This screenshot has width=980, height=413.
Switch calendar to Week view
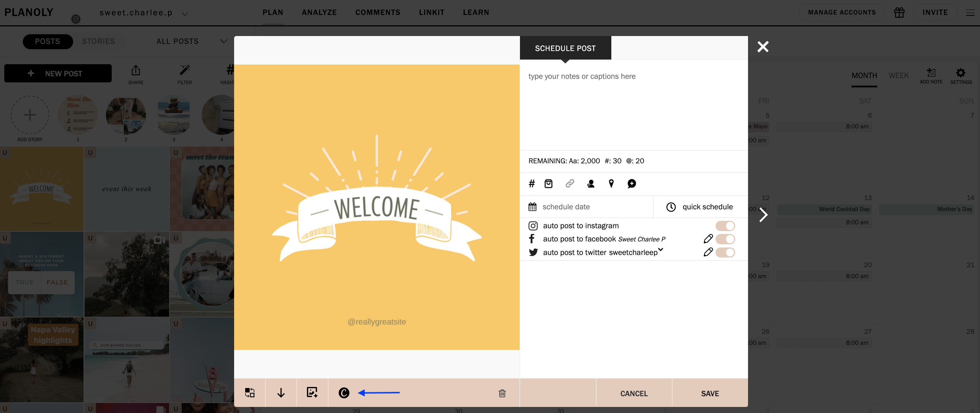pyautogui.click(x=898, y=75)
